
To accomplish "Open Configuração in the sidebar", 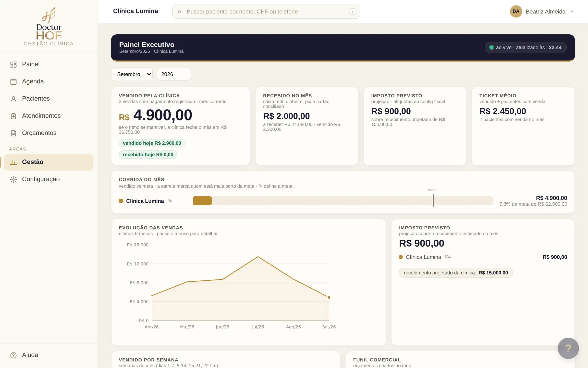I will point(49,179).
